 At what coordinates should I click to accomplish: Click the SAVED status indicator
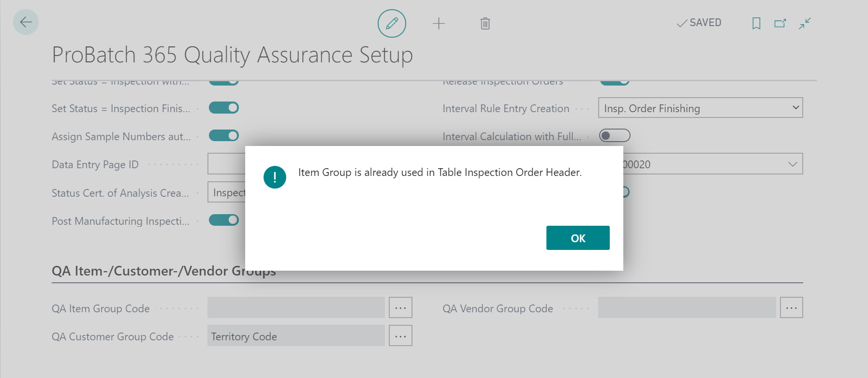(x=699, y=23)
